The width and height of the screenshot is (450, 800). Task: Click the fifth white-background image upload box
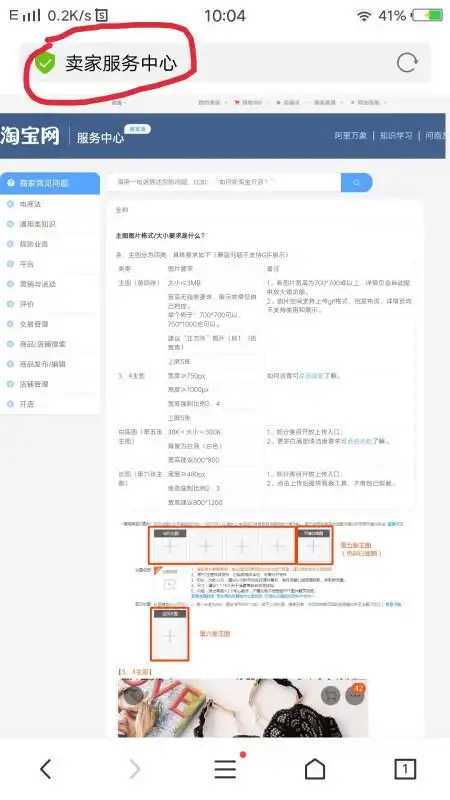[x=314, y=545]
